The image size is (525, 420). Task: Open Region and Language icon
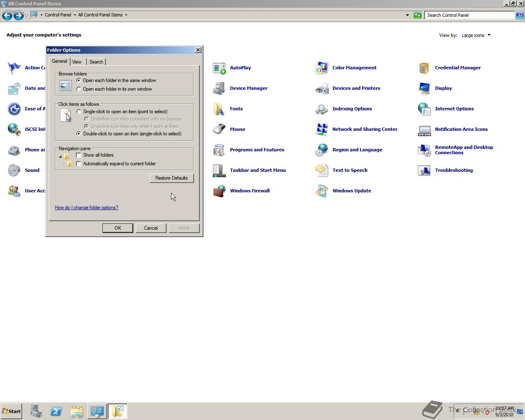(x=322, y=150)
